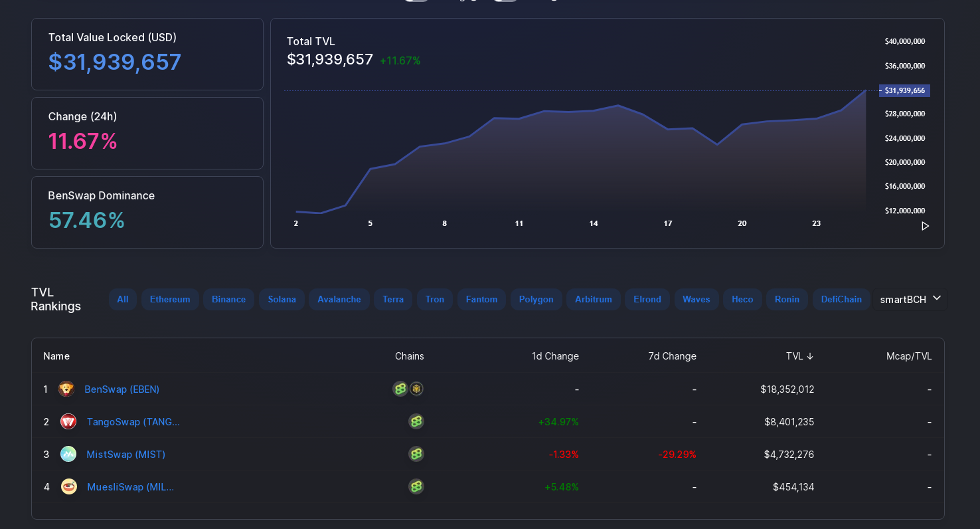Open the smartBCH chain dropdown
Image resolution: width=980 pixels, height=529 pixels.
(x=910, y=299)
